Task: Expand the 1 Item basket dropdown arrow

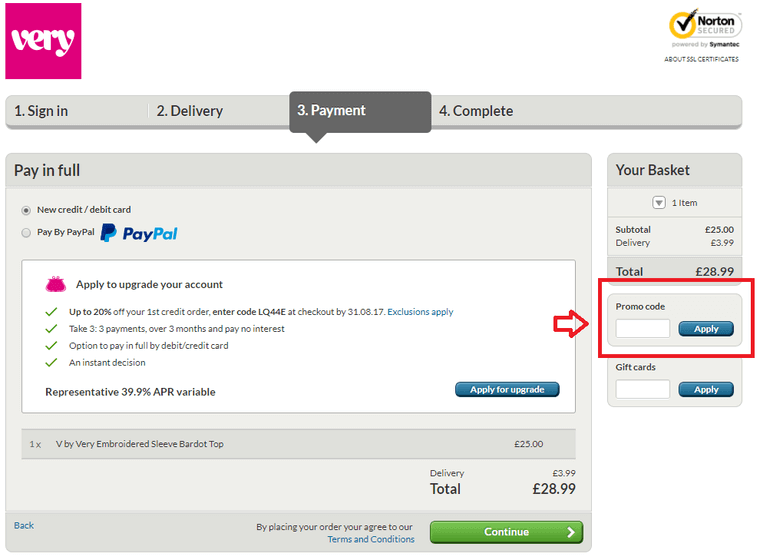Action: (659, 203)
